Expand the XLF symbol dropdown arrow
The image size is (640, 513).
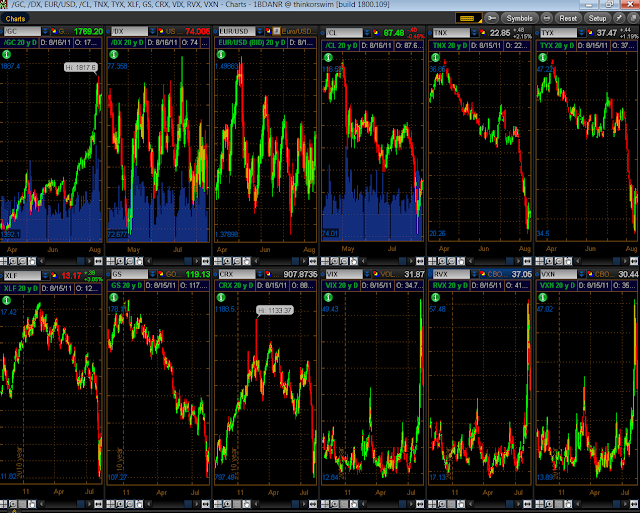point(45,275)
